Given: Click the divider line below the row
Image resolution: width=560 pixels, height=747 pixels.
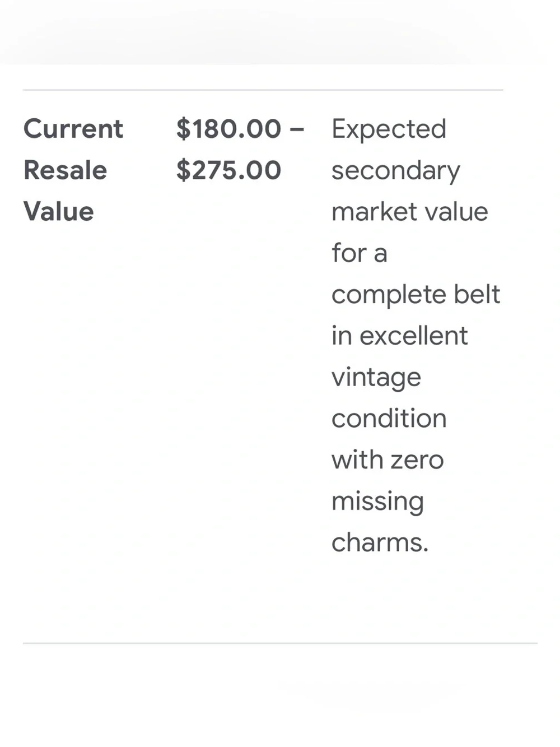Looking at the screenshot, I should click(x=280, y=643).
